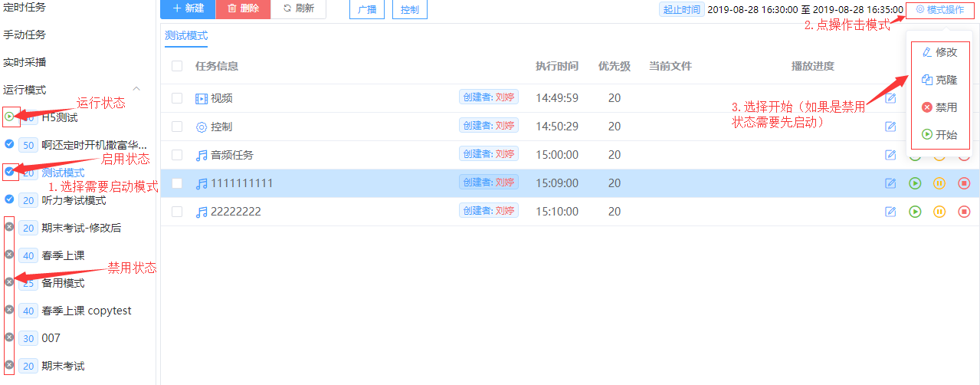Screen dimensions: 980x385
Task: Click the disabled status icon beside 春季上课 copytest
Action: pos(9,310)
